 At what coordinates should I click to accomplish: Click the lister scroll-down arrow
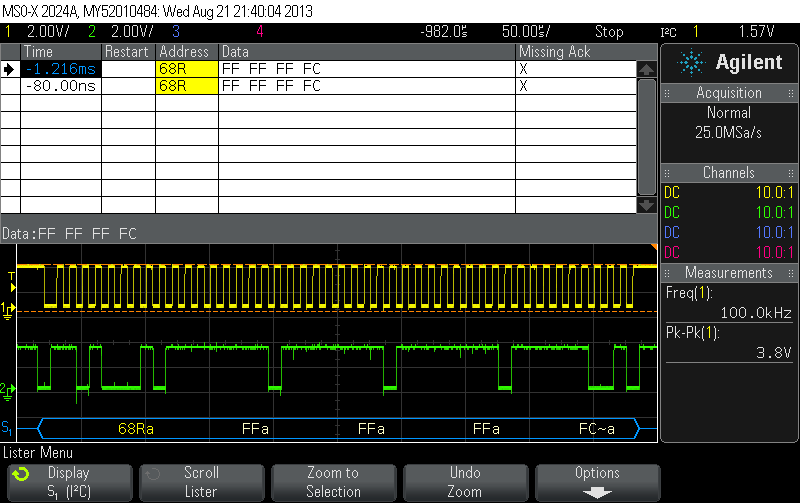[x=646, y=205]
